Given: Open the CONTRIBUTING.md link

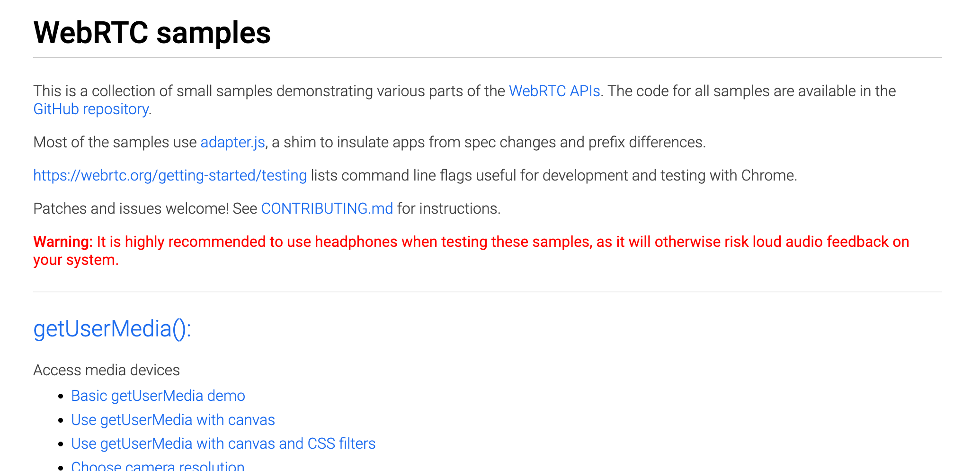Looking at the screenshot, I should [327, 208].
